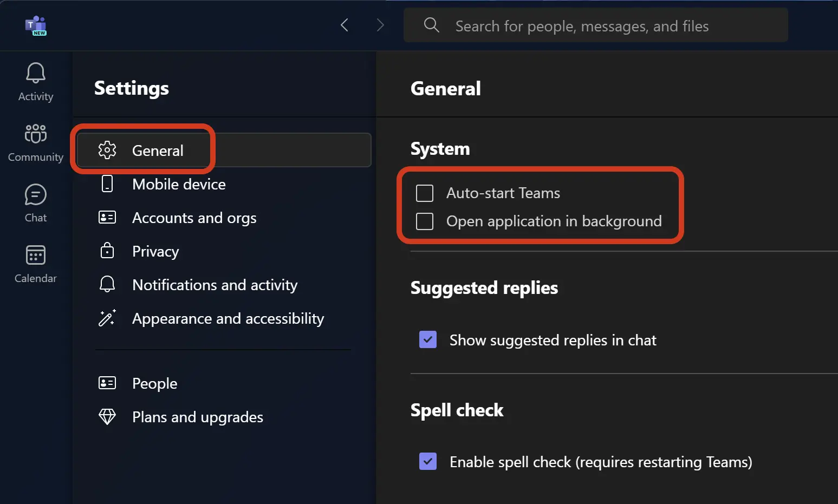Click the Mobile device phone icon
The image size is (838, 504).
point(107,184)
